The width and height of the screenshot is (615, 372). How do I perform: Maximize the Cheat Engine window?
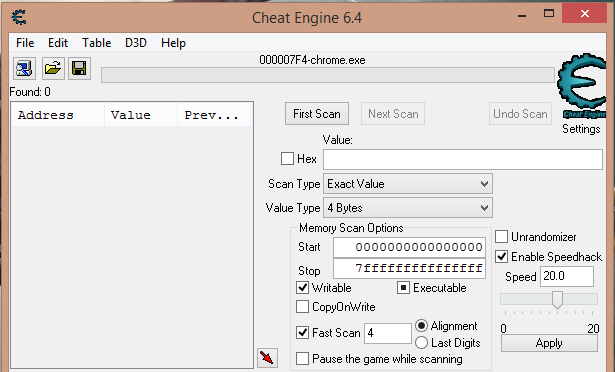click(549, 14)
